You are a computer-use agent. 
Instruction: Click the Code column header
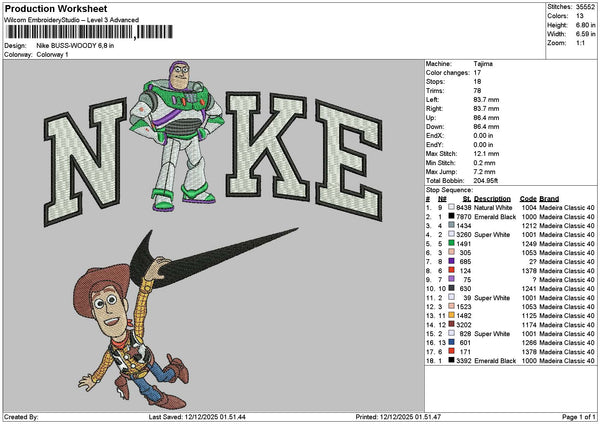528,199
